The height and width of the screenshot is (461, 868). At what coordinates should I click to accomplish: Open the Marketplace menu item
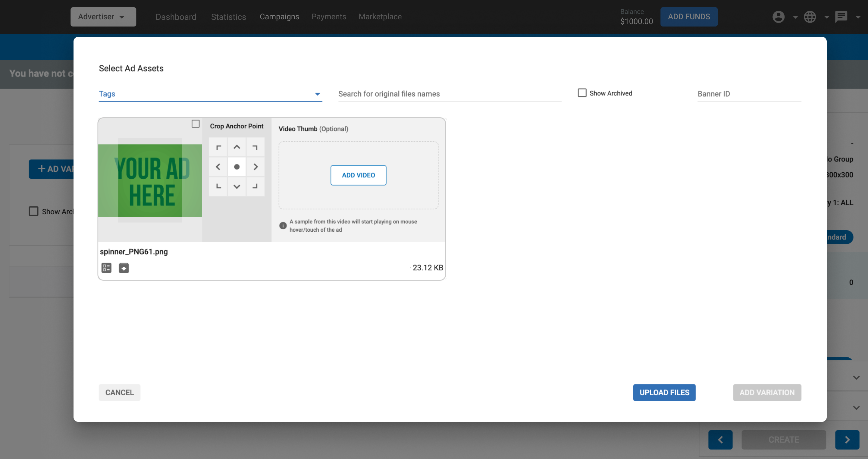[x=380, y=17]
